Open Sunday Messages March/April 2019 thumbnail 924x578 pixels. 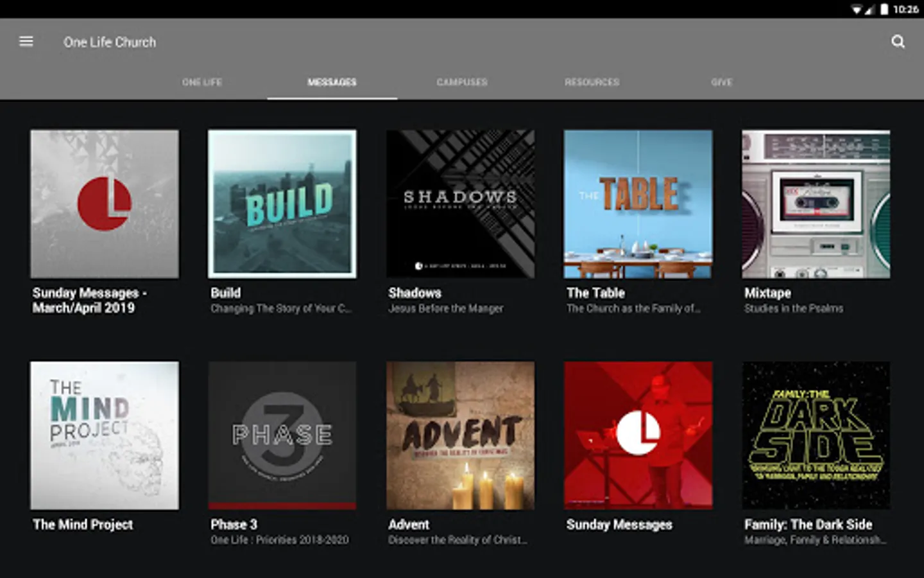[x=105, y=204]
